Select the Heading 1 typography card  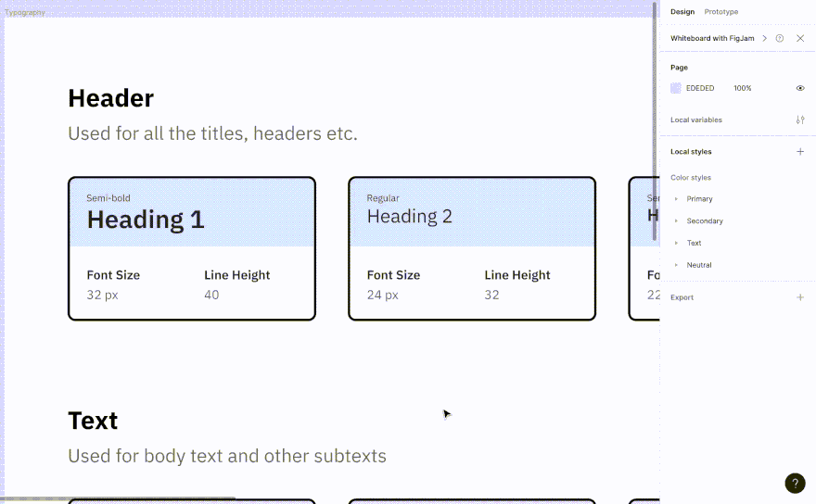(192, 248)
